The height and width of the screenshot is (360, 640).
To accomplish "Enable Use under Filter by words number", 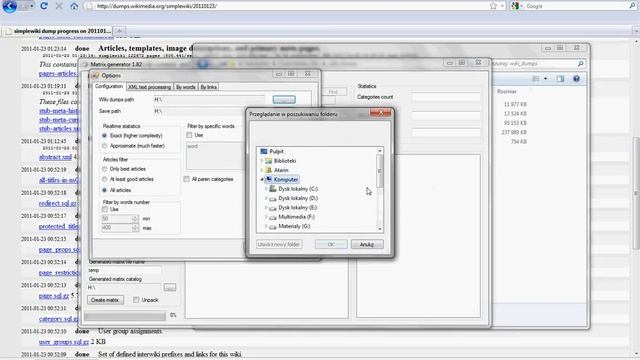I will pyautogui.click(x=105, y=209).
